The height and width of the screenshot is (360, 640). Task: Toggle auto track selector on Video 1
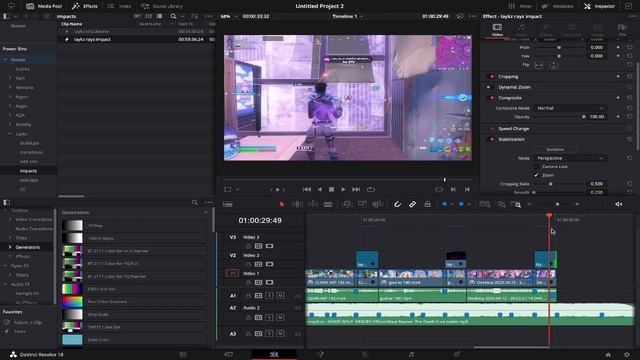click(258, 282)
